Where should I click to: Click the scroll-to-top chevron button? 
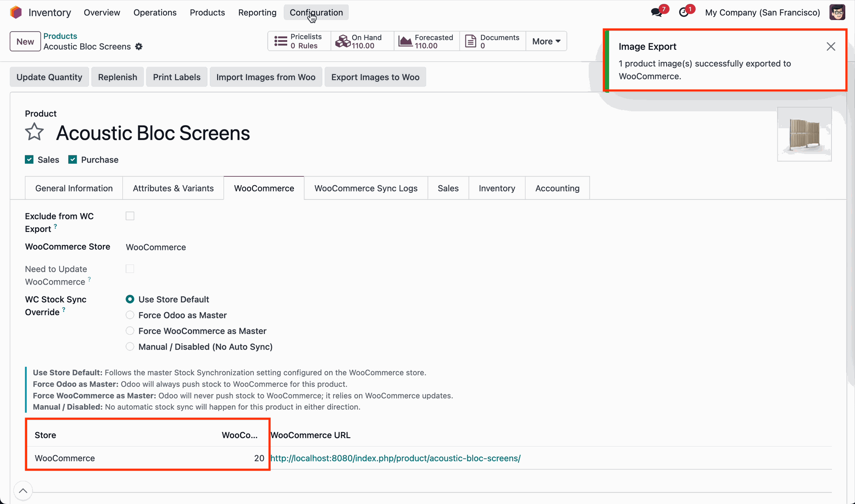click(23, 491)
